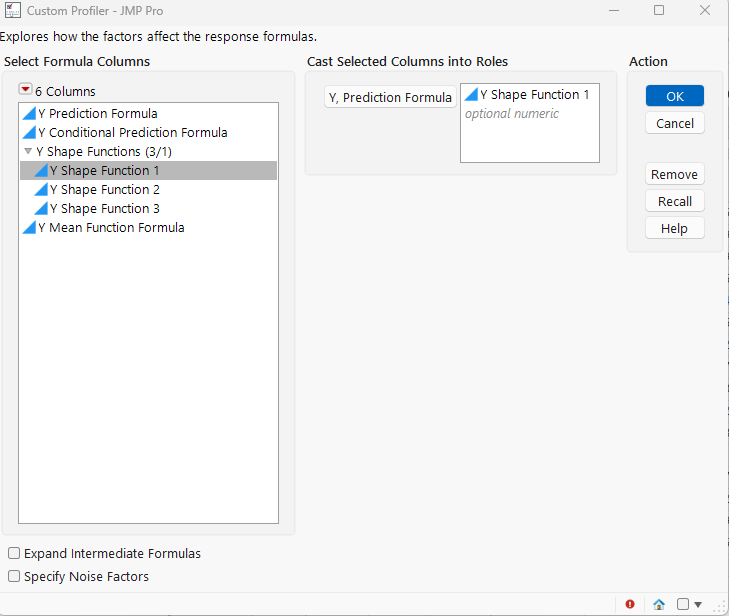Screen dimensions: 729x616
Task: Click the Remove button
Action: point(674,174)
